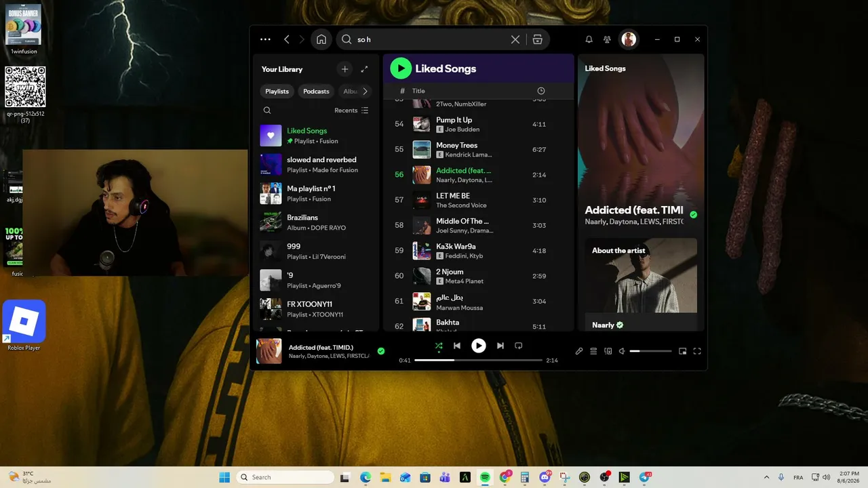Open the play queue icon
Image resolution: width=868 pixels, height=488 pixels.
click(593, 351)
